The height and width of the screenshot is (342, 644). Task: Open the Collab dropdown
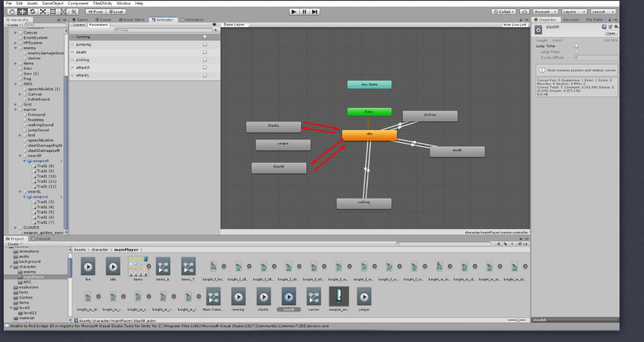(x=504, y=11)
